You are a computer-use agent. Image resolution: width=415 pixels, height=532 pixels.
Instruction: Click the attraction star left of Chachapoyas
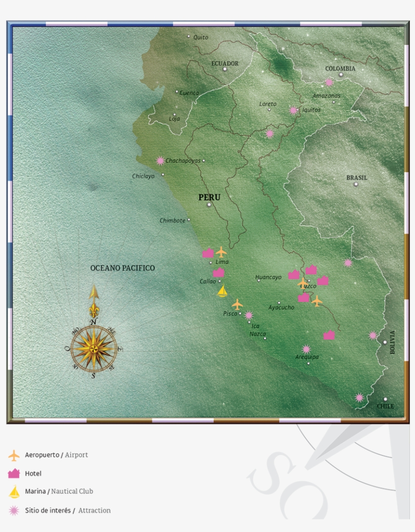[160, 161]
